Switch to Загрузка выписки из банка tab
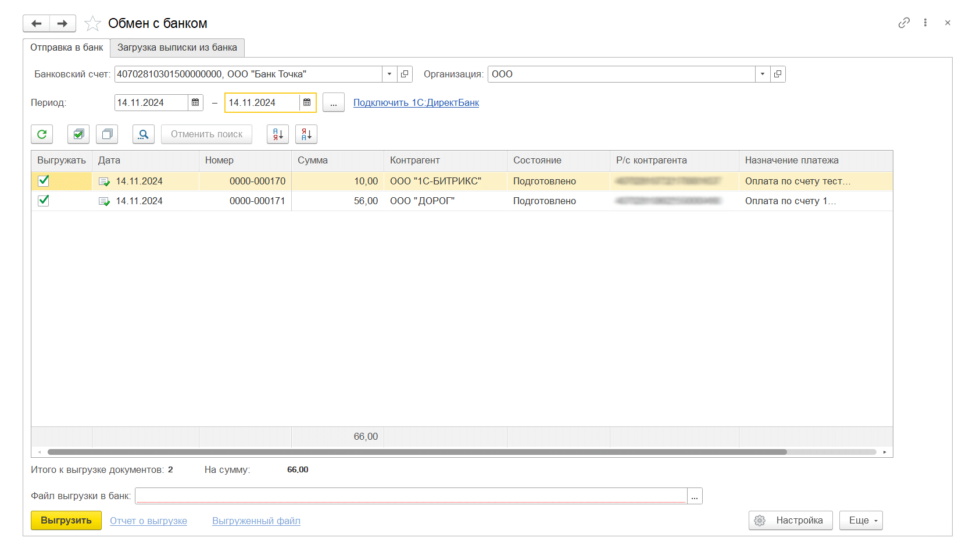 [x=177, y=48]
